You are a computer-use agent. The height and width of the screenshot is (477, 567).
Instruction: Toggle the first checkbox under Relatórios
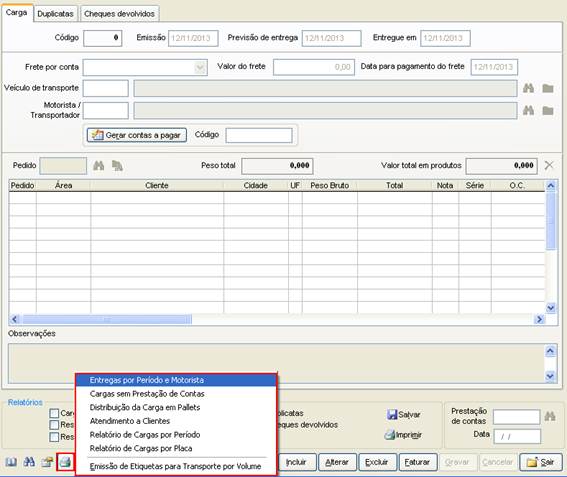click(54, 413)
